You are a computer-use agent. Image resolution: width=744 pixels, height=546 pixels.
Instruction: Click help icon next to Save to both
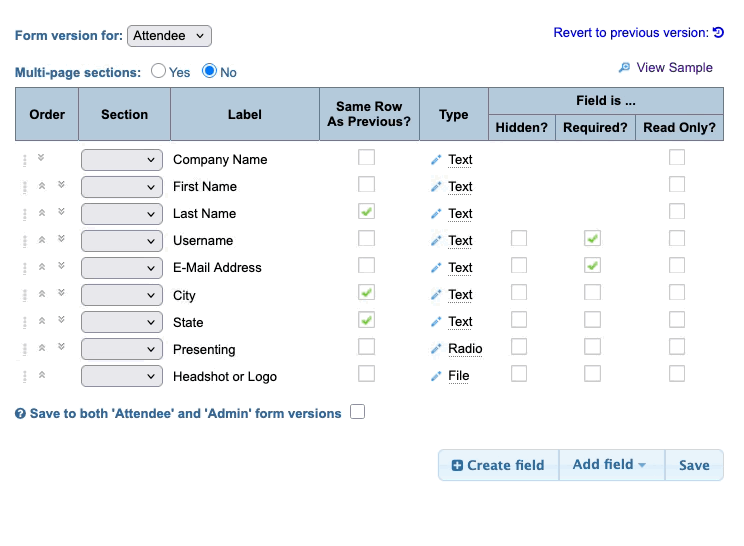coord(20,414)
